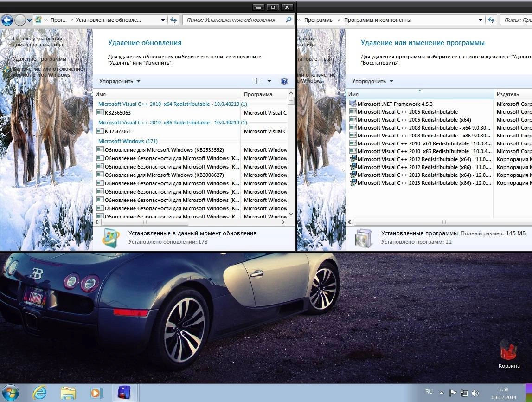Click the updates list scroll-down arrow
Screen dimensions: 532x402
[x=291, y=214]
